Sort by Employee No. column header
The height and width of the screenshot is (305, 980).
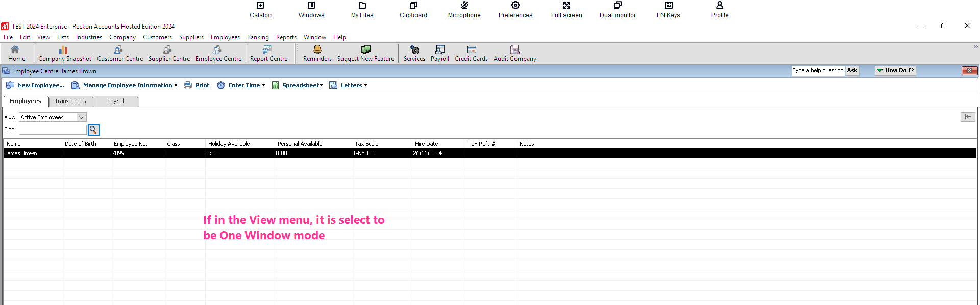click(137, 144)
